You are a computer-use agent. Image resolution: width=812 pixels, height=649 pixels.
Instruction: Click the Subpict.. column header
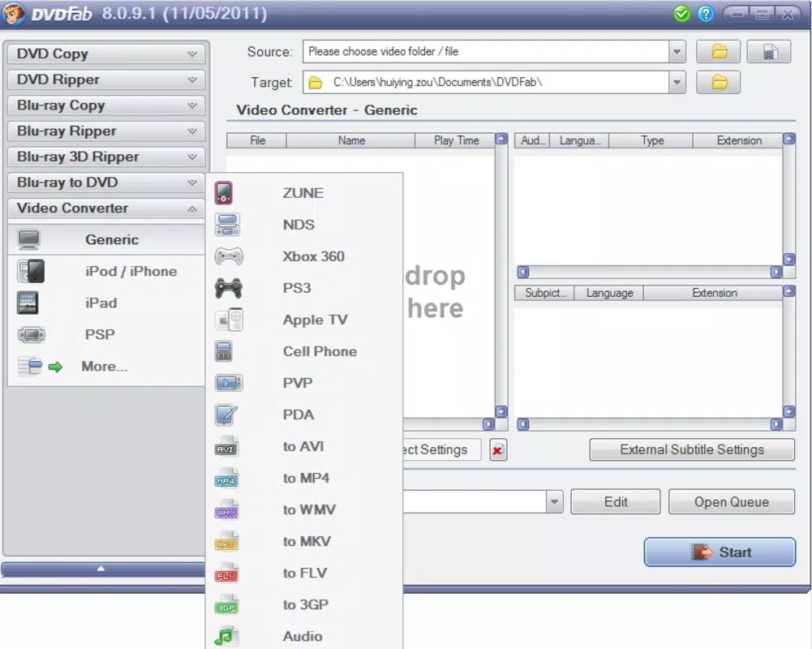click(x=543, y=293)
